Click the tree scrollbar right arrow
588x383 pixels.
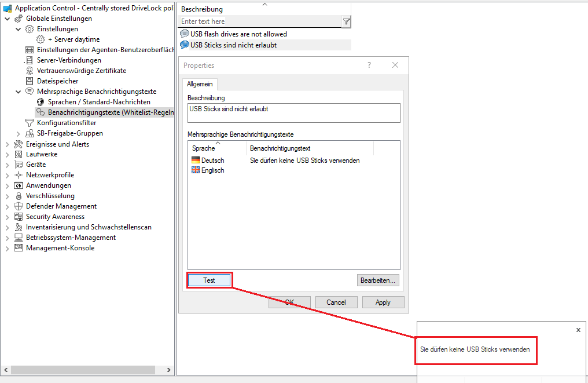click(169, 370)
